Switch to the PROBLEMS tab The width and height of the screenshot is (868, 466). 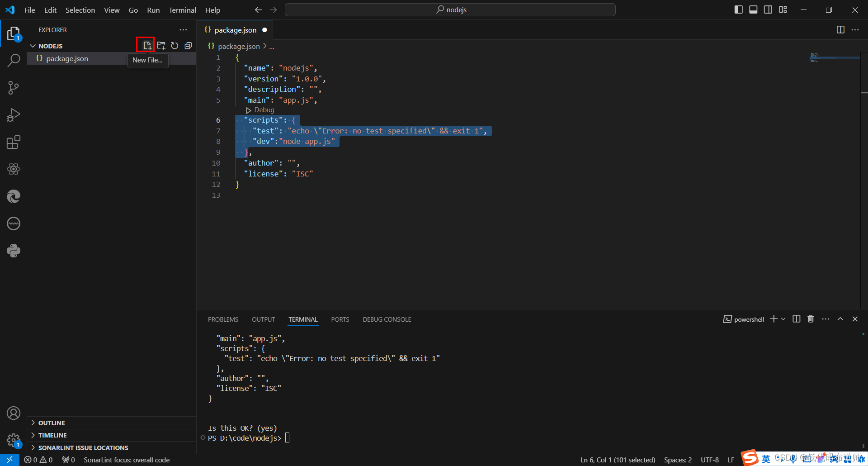223,319
